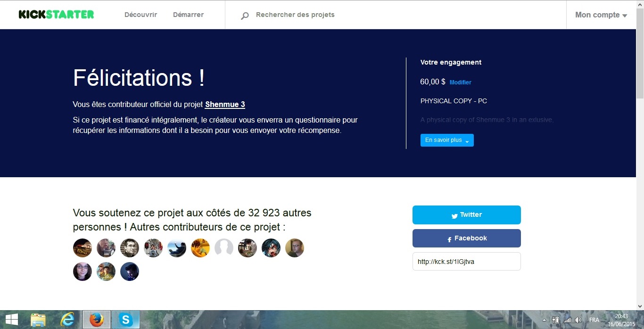Open Skype from the taskbar
The height and width of the screenshot is (329, 644).
pos(126,320)
